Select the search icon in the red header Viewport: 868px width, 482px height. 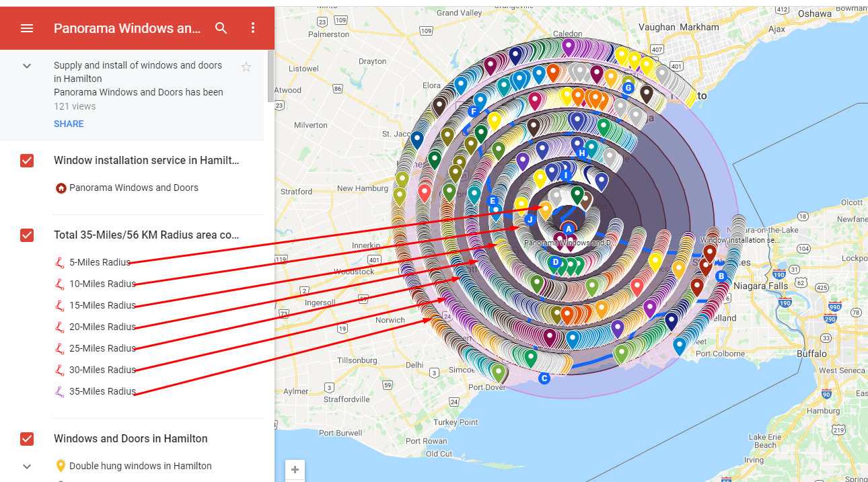coord(221,28)
